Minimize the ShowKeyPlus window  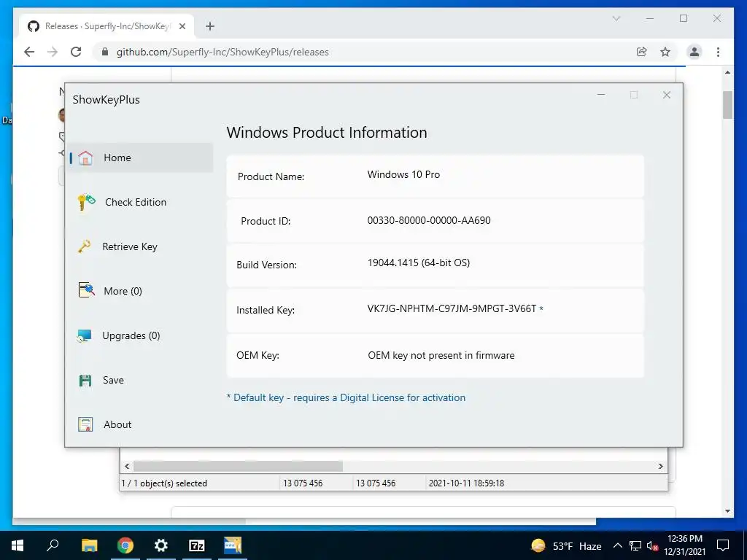click(x=601, y=95)
